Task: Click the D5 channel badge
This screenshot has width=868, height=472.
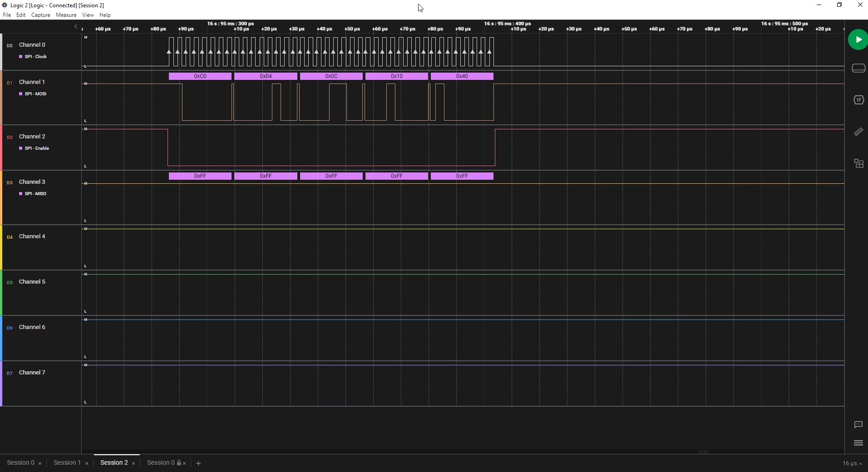Action: [x=10, y=283]
